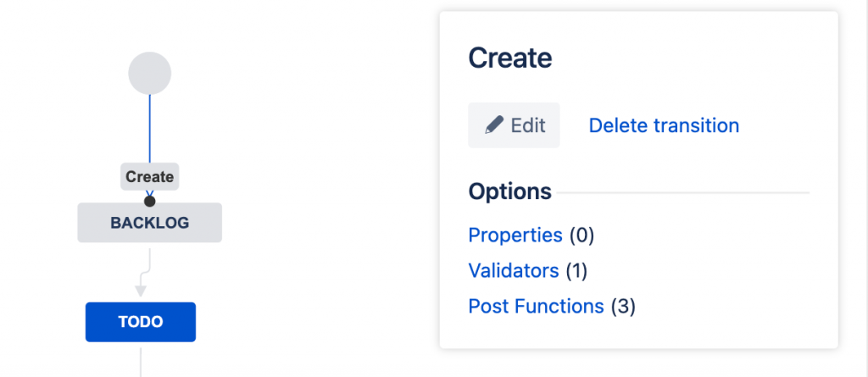The image size is (868, 377).
Task: Select the BACKLOG status box
Action: tap(149, 223)
